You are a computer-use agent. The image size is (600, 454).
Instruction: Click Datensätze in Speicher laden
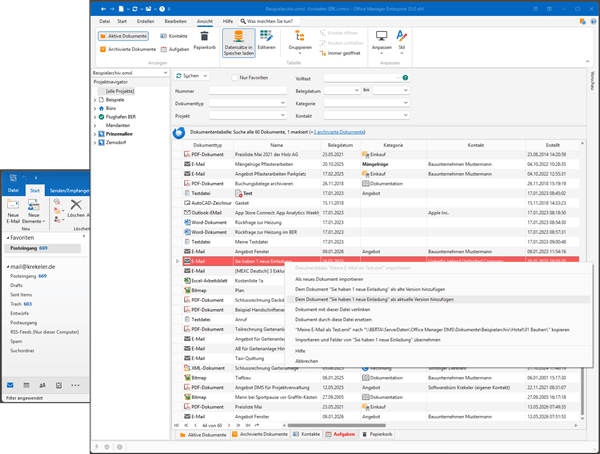click(238, 43)
